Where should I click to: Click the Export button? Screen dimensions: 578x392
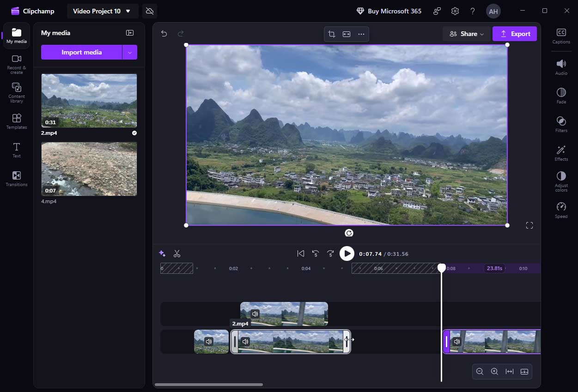514,34
